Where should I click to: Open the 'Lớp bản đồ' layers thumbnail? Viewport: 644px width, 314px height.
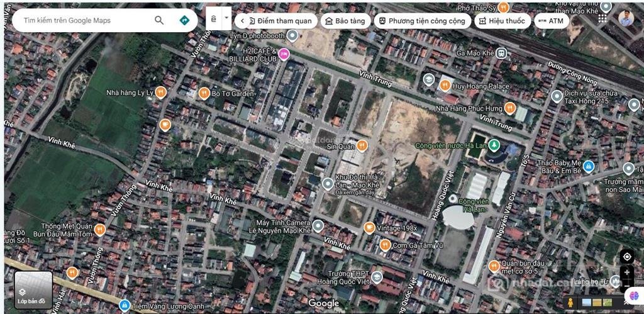(x=33, y=290)
